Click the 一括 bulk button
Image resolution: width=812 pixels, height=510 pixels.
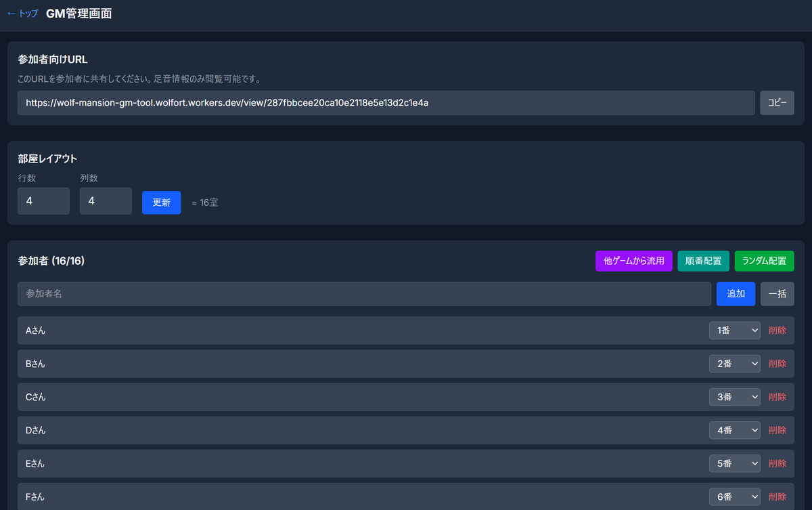[x=777, y=294]
